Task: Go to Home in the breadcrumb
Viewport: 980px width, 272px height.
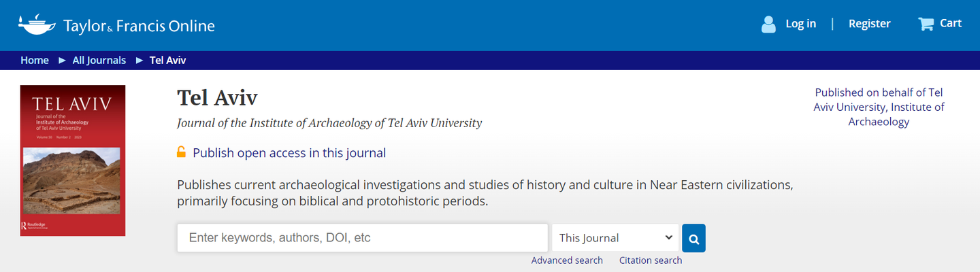Action: [x=35, y=60]
